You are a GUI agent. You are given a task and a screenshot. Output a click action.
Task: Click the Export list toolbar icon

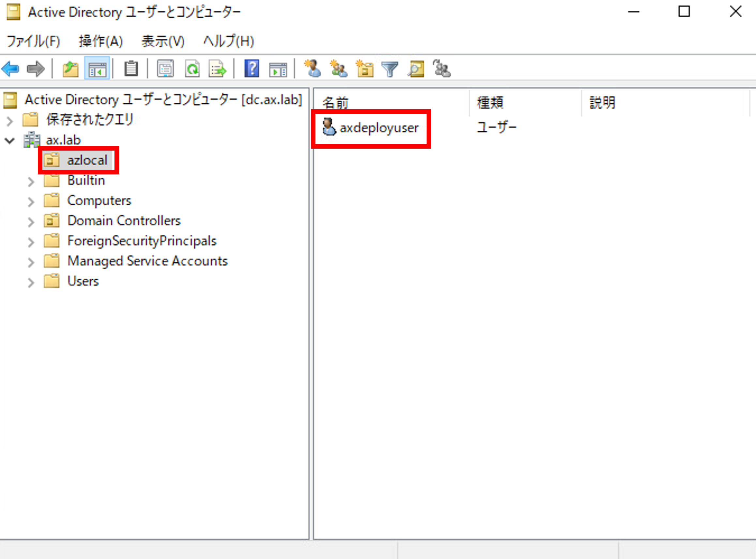click(217, 69)
